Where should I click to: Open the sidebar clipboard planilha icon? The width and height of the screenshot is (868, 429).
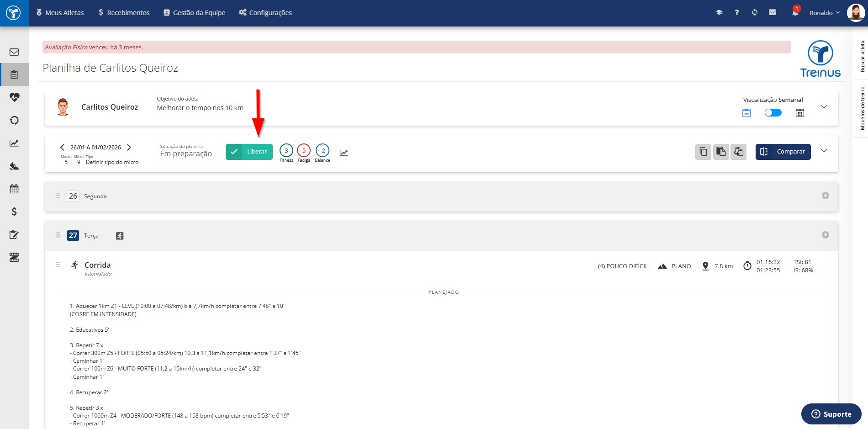tap(14, 74)
